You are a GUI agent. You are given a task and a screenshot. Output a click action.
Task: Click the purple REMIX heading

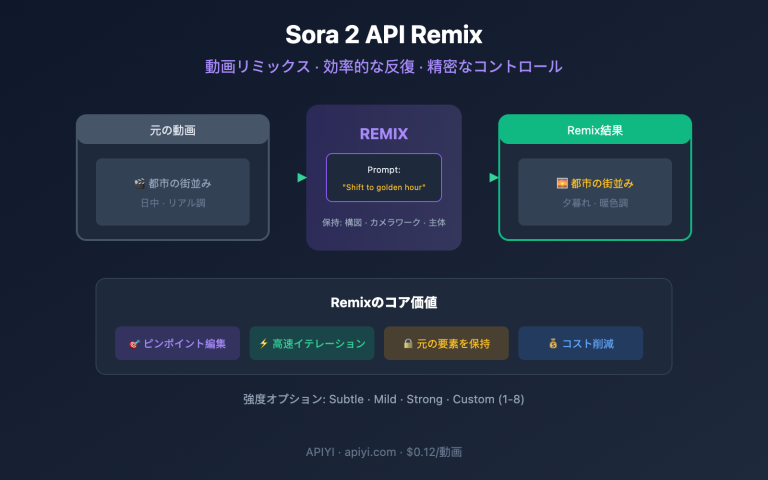(x=384, y=134)
